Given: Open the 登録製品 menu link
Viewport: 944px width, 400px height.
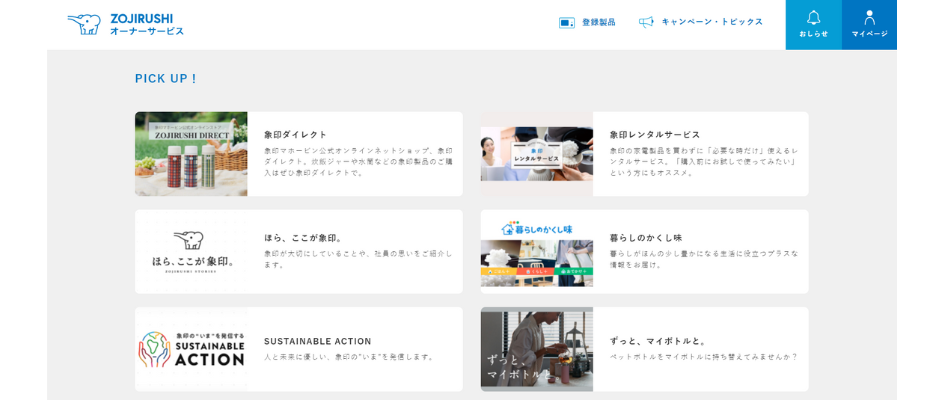Looking at the screenshot, I should tap(598, 22).
